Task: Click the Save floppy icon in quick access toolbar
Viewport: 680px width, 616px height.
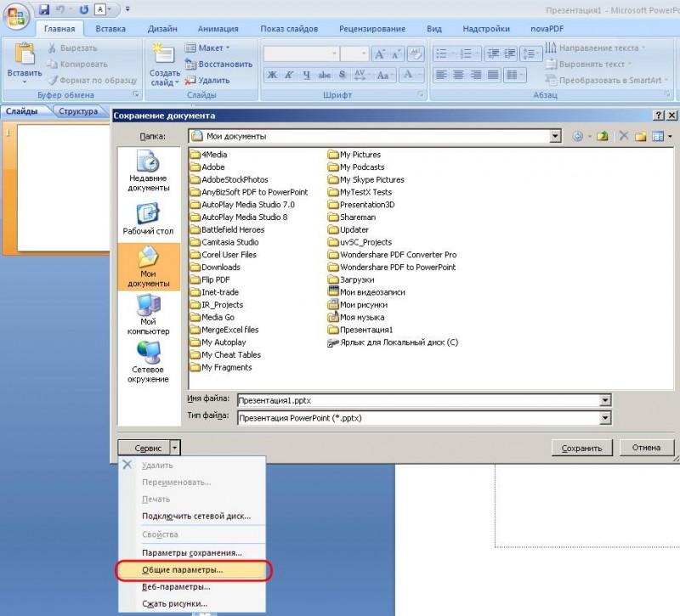Action: coord(44,8)
